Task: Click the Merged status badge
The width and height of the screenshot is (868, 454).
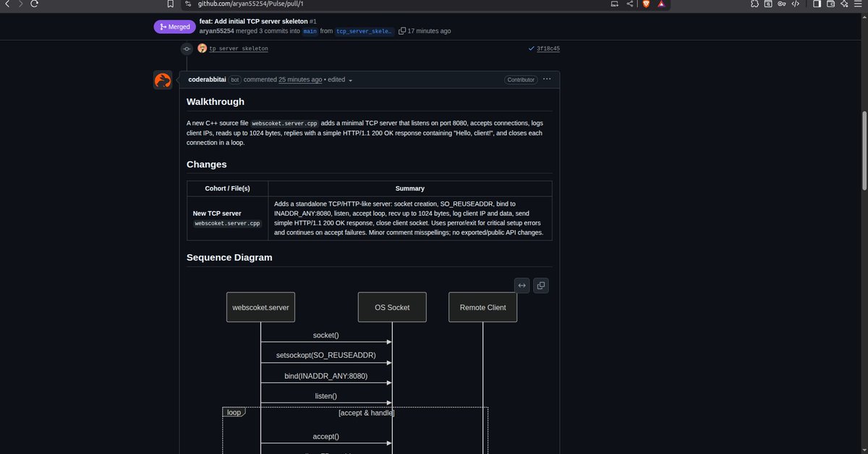Action: point(174,26)
